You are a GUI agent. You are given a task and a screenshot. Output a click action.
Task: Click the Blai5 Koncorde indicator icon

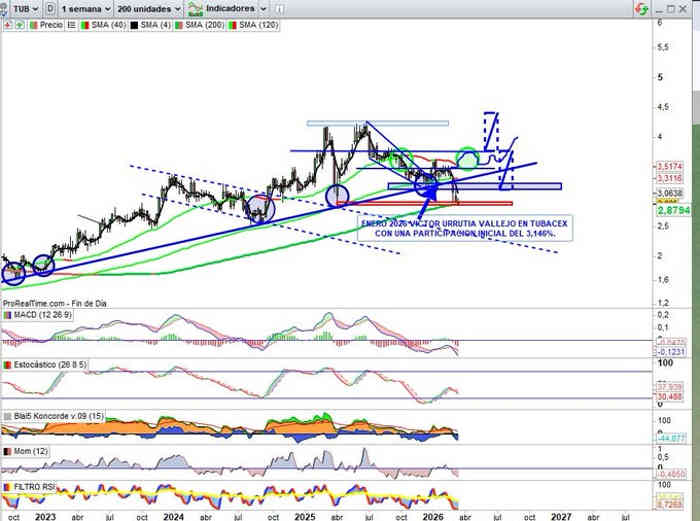[x=7, y=415]
